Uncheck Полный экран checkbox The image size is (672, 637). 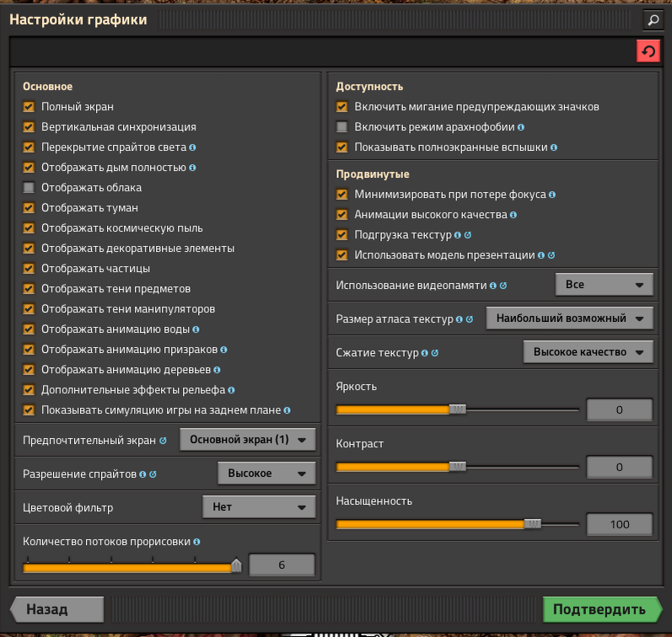pyautogui.click(x=29, y=107)
